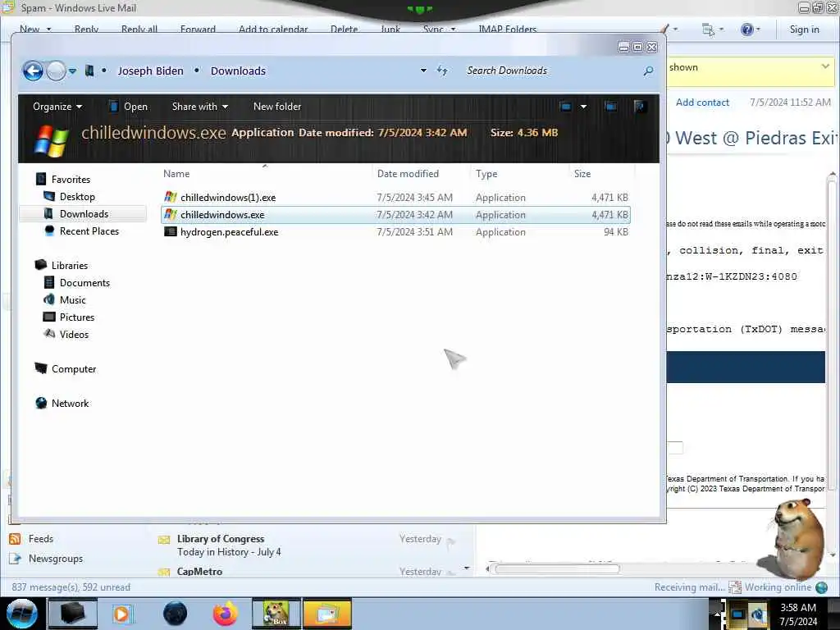
Task: Select chilledwindows.exe file row
Action: pyautogui.click(x=395, y=215)
